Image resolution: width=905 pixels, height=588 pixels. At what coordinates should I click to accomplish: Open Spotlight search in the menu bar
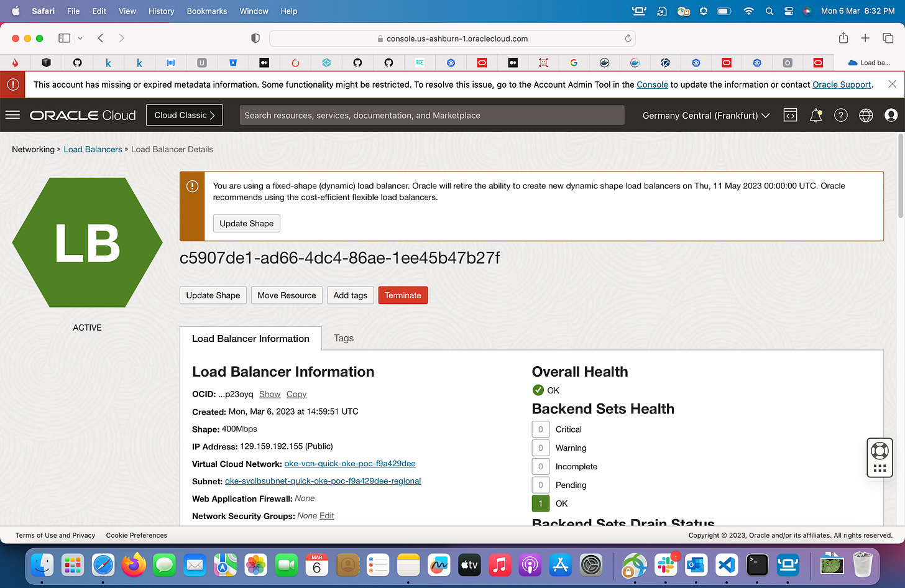[769, 11]
